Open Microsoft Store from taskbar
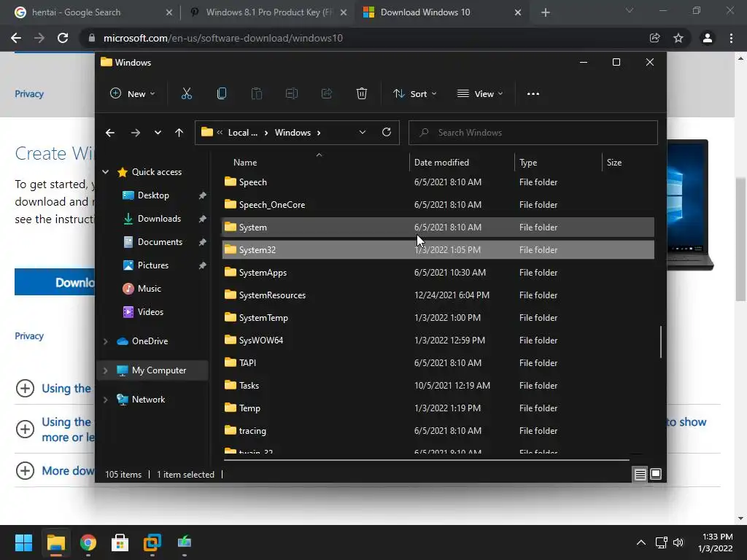Image resolution: width=747 pixels, height=560 pixels. 120,542
